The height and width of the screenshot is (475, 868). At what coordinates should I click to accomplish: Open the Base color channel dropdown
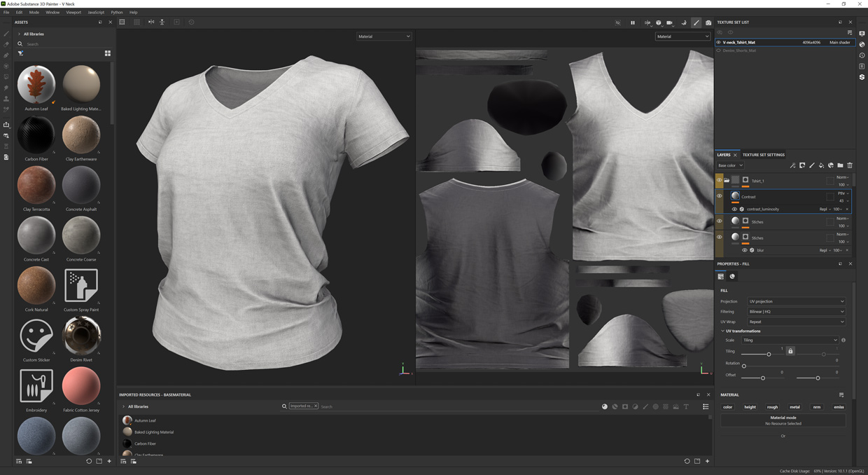(x=730, y=166)
